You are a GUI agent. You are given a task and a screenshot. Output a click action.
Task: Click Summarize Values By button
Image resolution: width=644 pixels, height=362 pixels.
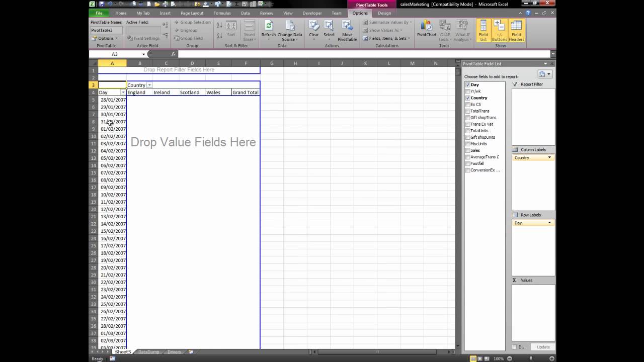pos(387,22)
